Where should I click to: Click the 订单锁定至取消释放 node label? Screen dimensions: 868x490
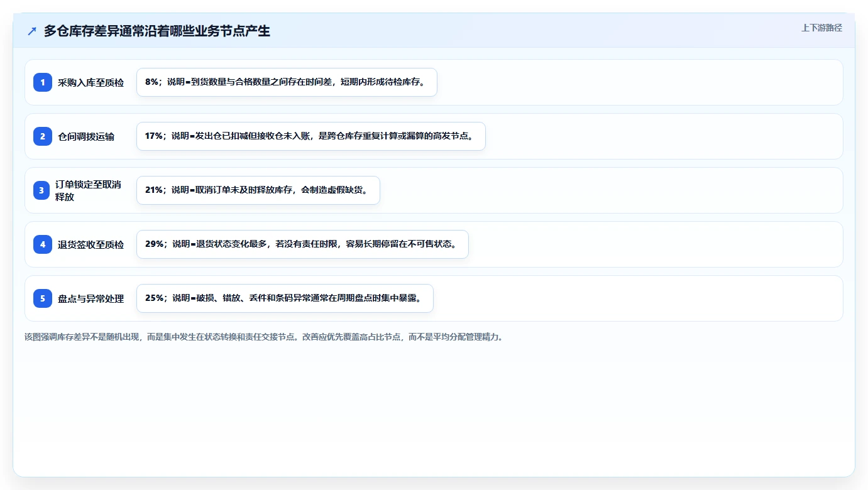tap(88, 190)
